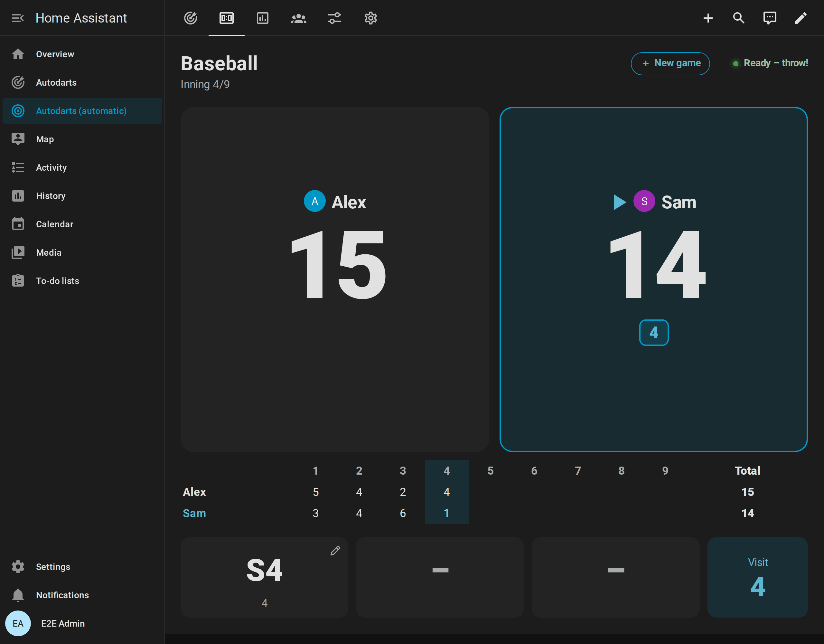The image size is (824, 644).
Task: Click inning 4 column header
Action: pos(447,470)
